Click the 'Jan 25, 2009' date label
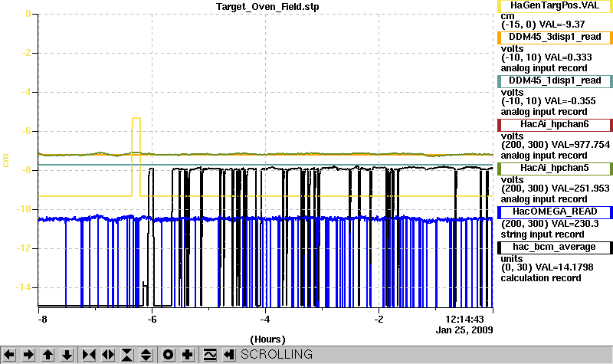Image resolution: width=613 pixels, height=364 pixels. click(x=464, y=330)
